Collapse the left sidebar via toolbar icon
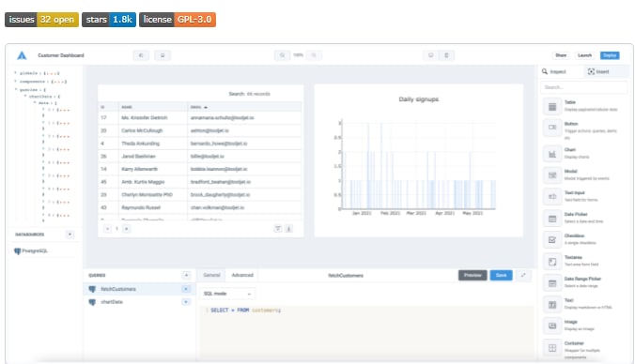The image size is (635, 364). (x=141, y=55)
